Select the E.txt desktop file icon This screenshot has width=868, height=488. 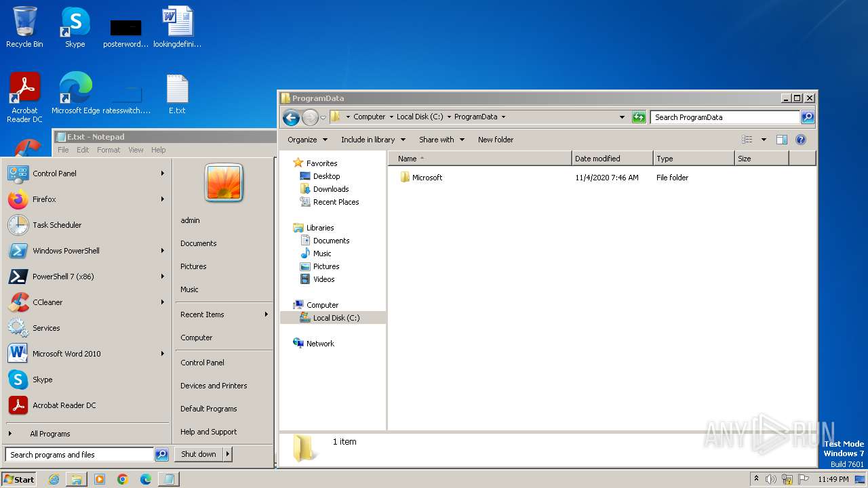(x=177, y=94)
